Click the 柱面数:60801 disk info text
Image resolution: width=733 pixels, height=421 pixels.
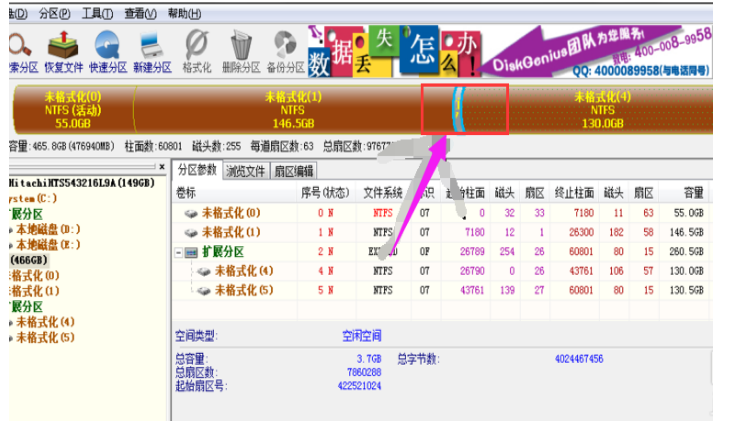[x=153, y=147]
